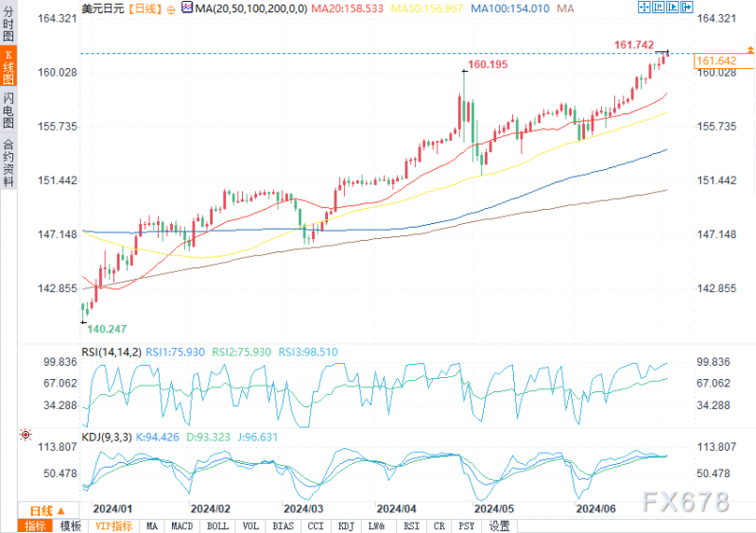Click the orange circle icon beside 日线 label
The width and height of the screenshot is (756, 533).
(x=171, y=9)
